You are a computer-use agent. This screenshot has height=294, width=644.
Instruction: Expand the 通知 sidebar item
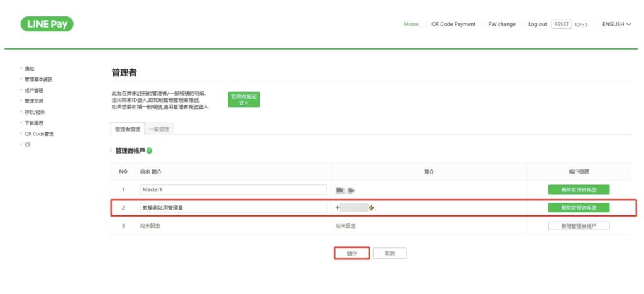point(30,69)
